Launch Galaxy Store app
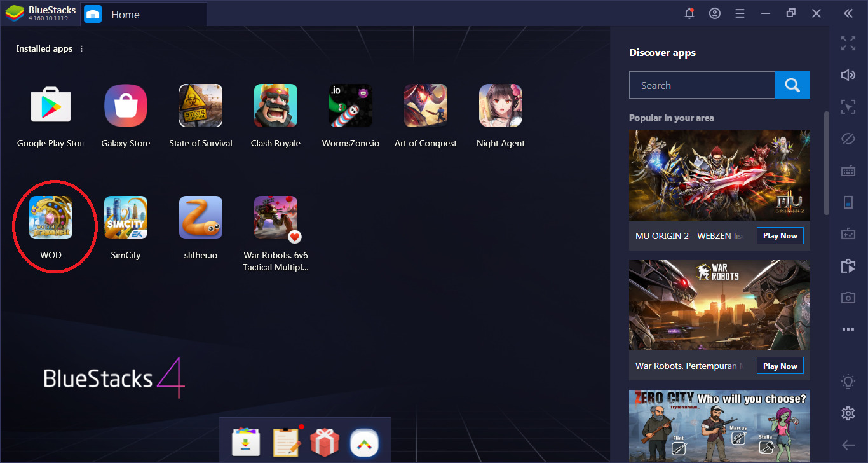The image size is (868, 463). 126,106
